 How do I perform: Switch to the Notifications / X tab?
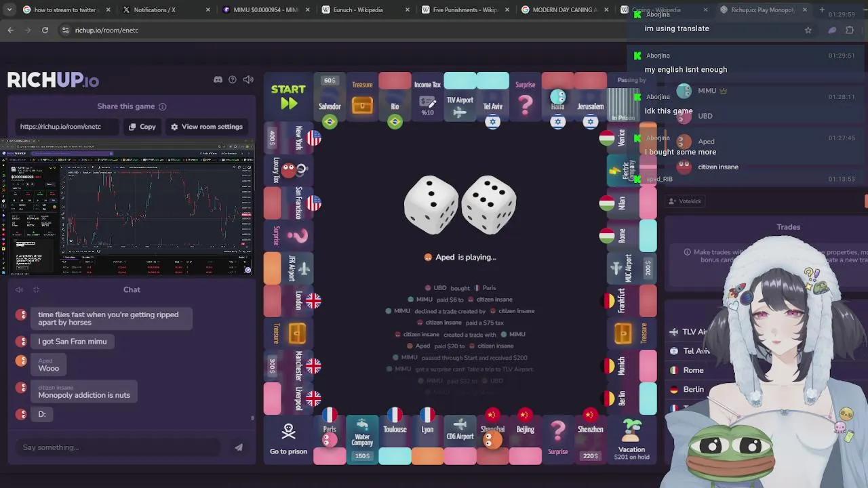[x=156, y=10]
